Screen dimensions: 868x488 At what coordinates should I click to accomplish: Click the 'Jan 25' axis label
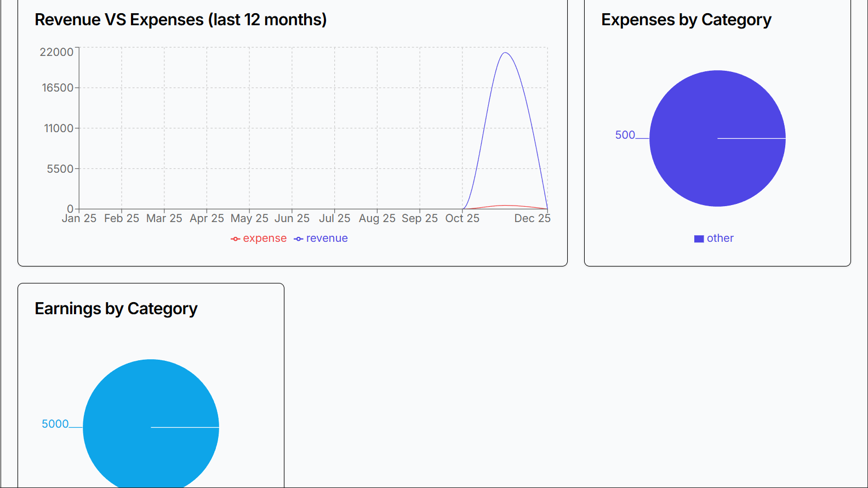tap(79, 218)
